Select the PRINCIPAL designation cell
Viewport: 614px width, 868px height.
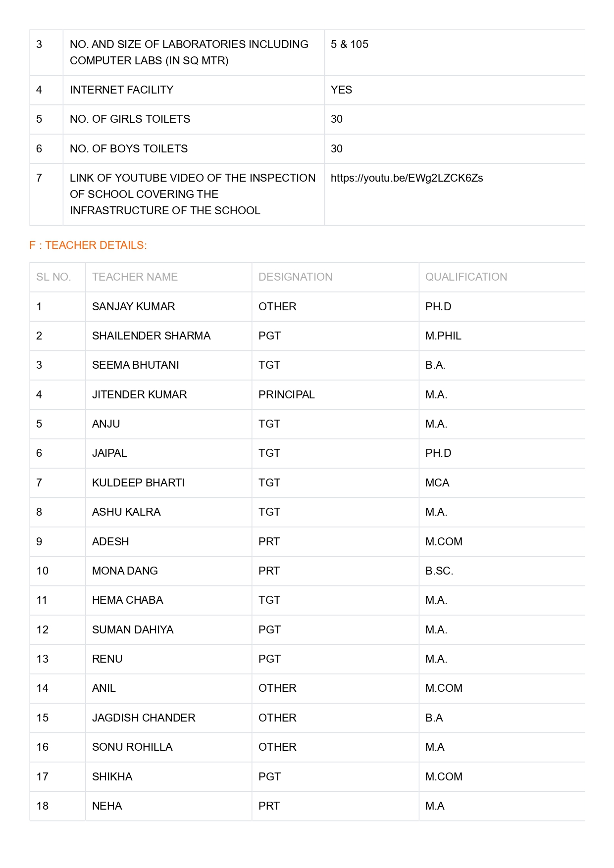tap(286, 395)
